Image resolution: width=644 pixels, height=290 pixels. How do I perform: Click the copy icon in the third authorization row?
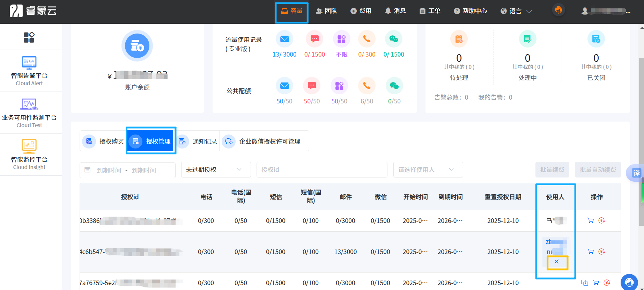[584, 283]
